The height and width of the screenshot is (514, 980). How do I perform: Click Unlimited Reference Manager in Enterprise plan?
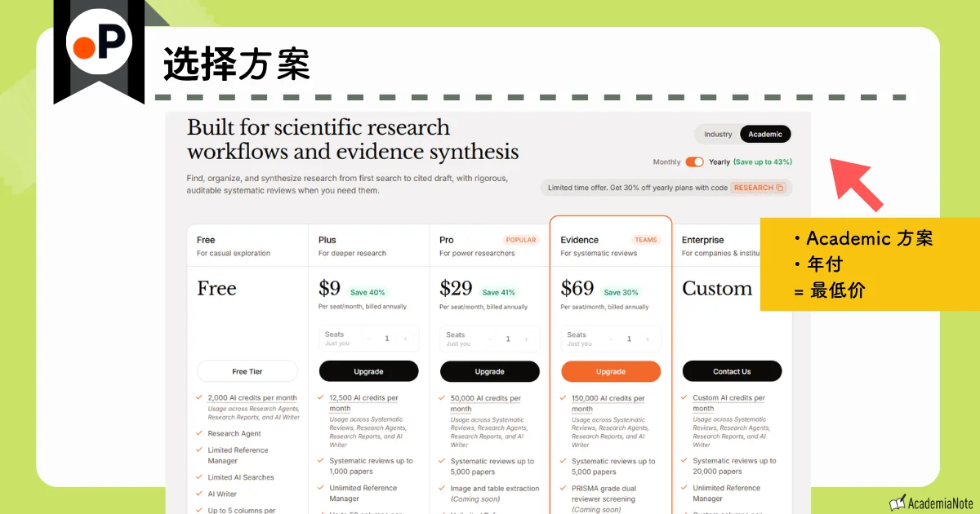(727, 494)
